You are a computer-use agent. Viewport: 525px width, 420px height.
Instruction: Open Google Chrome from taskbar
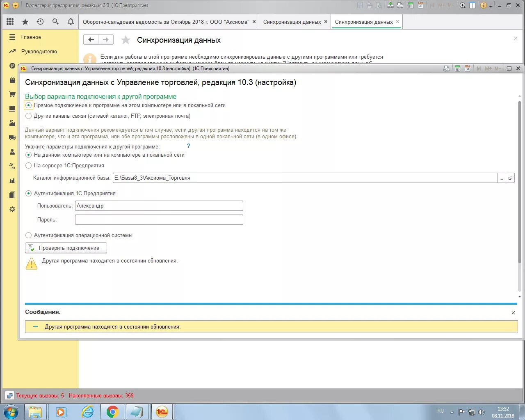point(112,412)
